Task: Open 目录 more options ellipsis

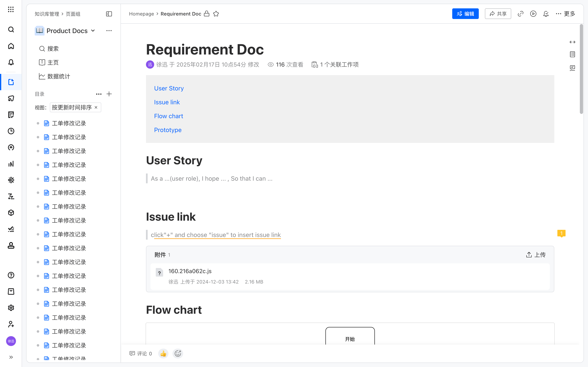Action: click(x=99, y=94)
